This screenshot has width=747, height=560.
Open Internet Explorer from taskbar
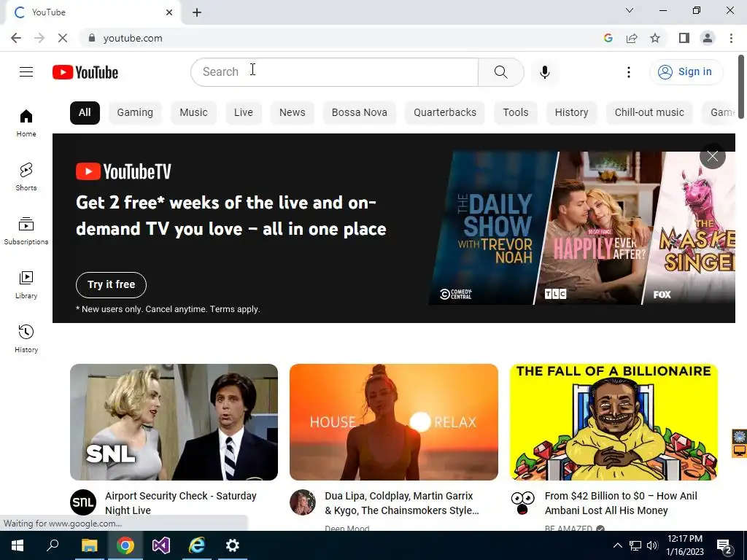point(197,545)
